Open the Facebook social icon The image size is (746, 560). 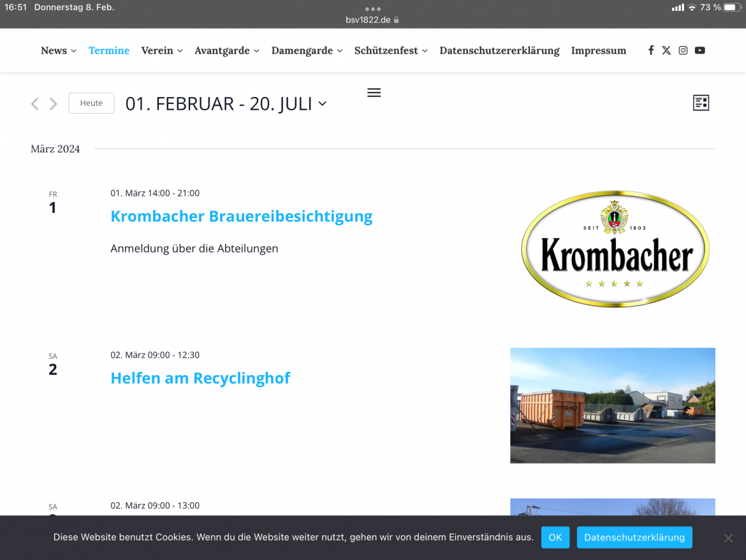[x=650, y=50]
